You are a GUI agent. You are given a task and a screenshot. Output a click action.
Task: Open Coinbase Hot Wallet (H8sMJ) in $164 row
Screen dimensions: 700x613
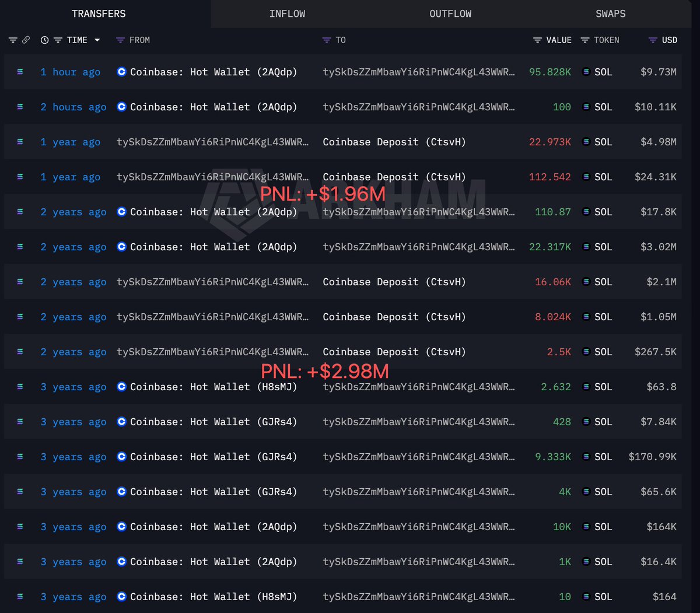(213, 597)
